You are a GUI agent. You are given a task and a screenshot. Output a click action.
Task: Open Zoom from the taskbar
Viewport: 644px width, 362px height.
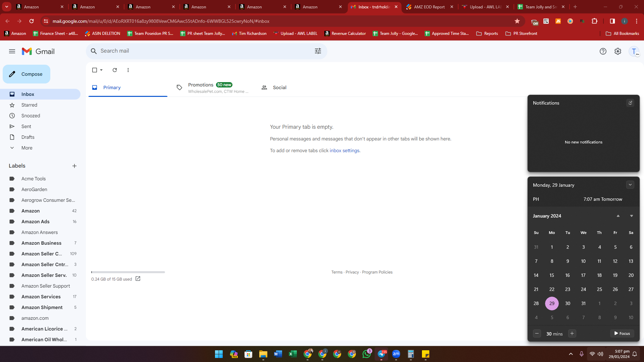pyautogui.click(x=396, y=354)
